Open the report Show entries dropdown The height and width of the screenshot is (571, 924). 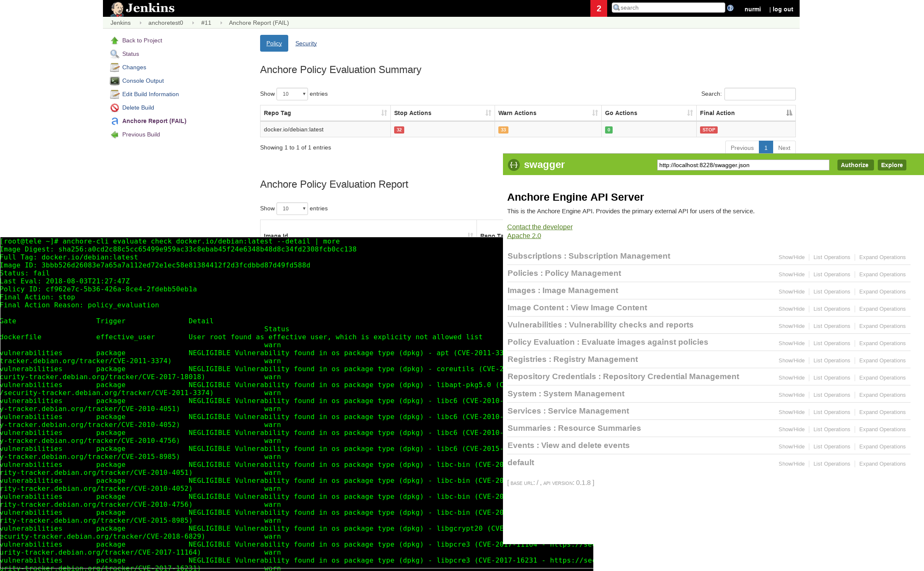click(292, 208)
